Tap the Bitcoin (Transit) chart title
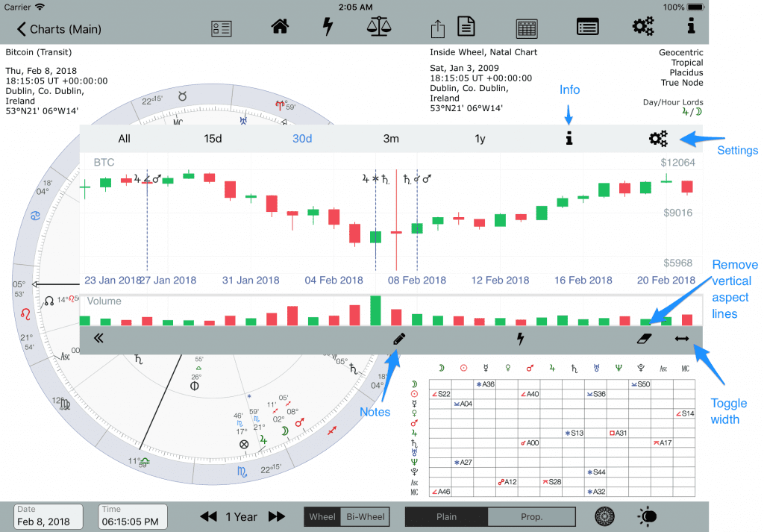Image resolution: width=764 pixels, height=532 pixels. (39, 52)
